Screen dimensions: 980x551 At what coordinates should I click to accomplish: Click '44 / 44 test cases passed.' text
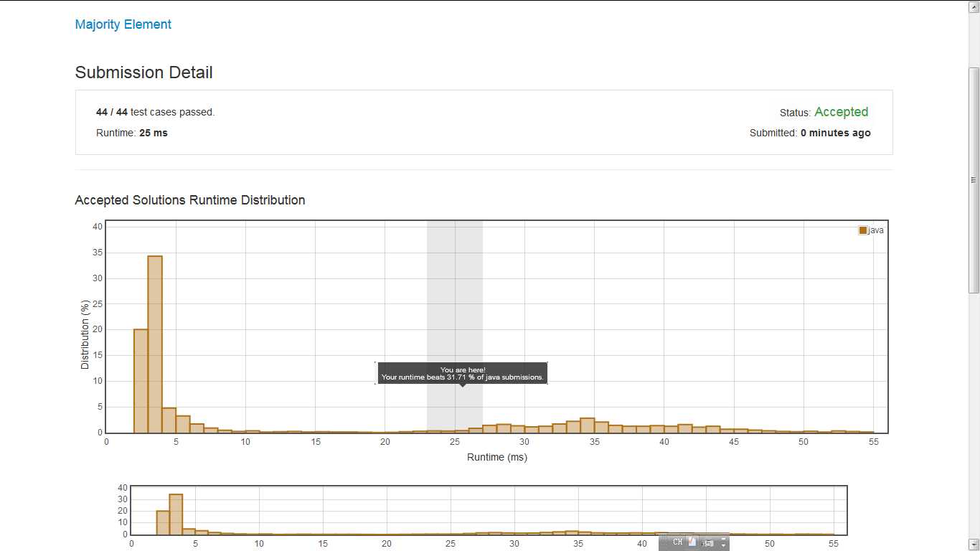[x=156, y=112]
